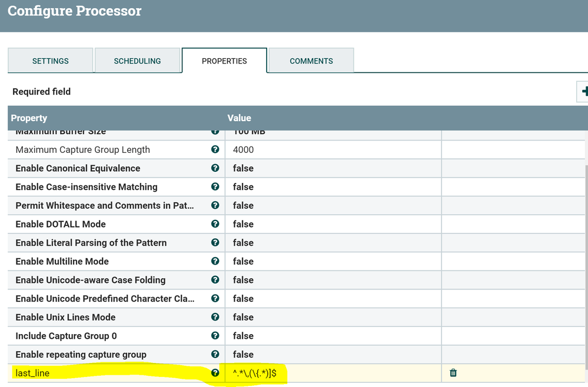Change Enable Literal Parsing of the Pattern value
This screenshot has height=387, width=588.
pyautogui.click(x=333, y=243)
